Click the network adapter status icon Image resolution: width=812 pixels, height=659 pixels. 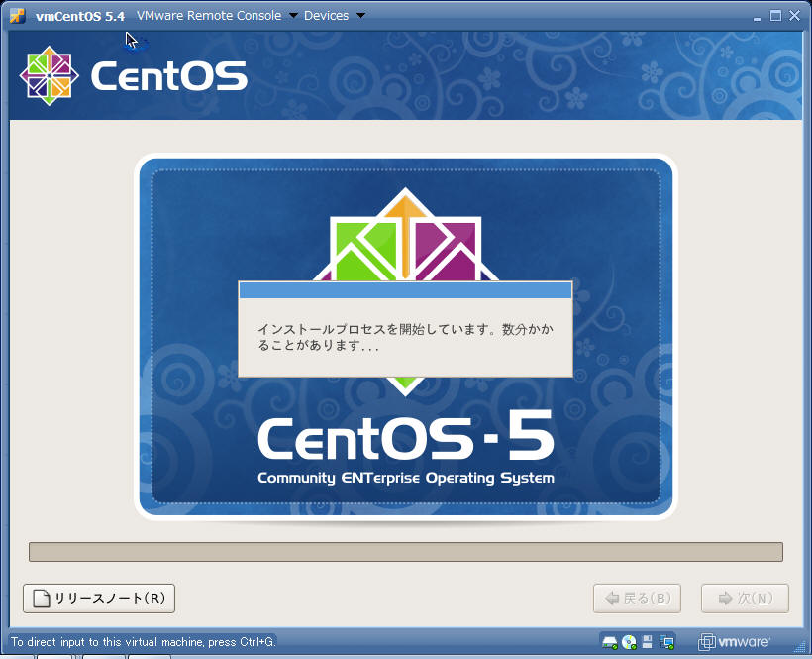click(666, 642)
